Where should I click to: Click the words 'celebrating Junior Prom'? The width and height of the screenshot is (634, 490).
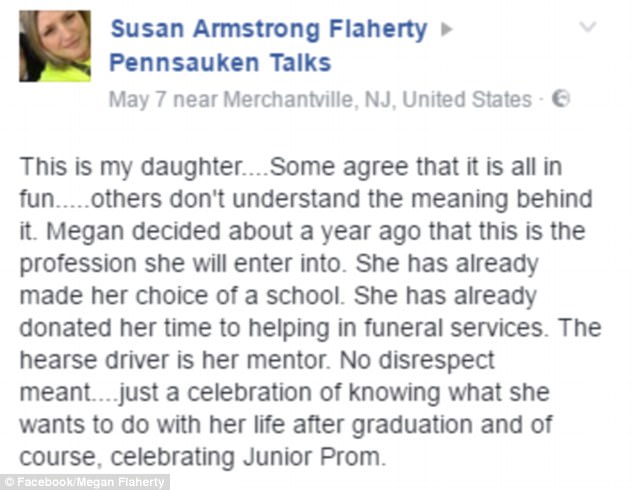pyautogui.click(x=249, y=457)
